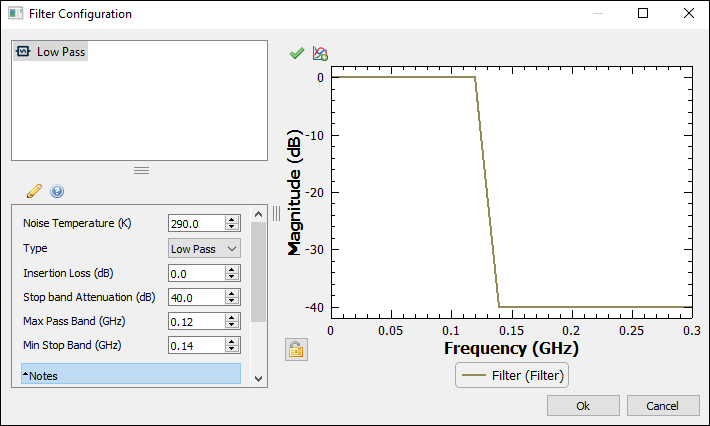Decrease the Stop band Attenuation value
Screen dimensions: 710x426
[232, 301]
